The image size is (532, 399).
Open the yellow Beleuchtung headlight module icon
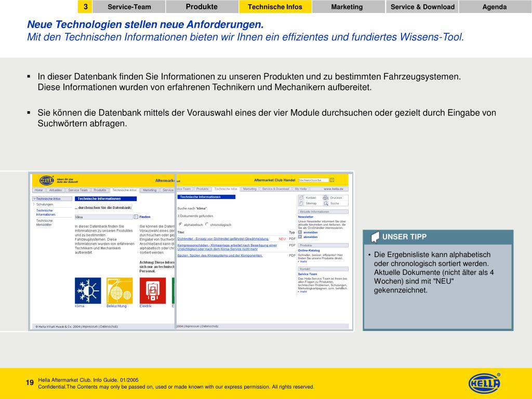(119, 290)
